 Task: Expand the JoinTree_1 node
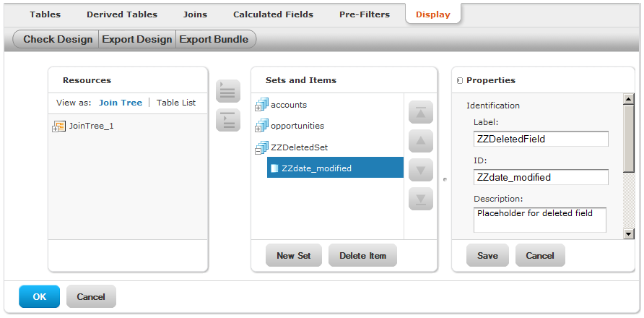click(x=55, y=129)
